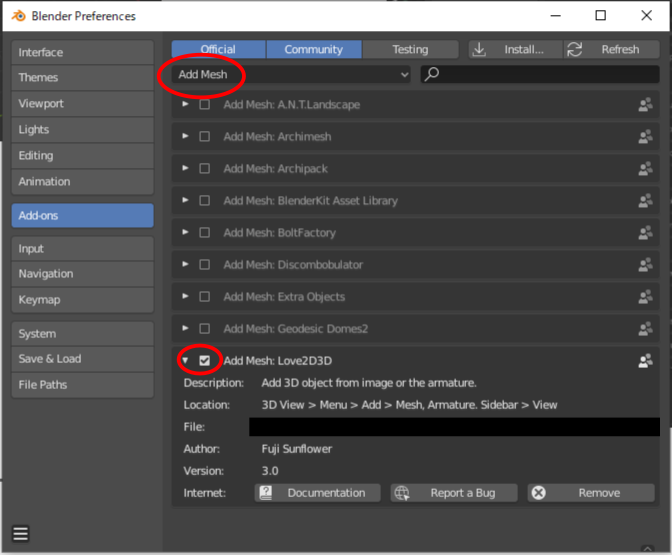This screenshot has height=555, width=672.
Task: Click the Report a Bug button
Action: pos(454,493)
